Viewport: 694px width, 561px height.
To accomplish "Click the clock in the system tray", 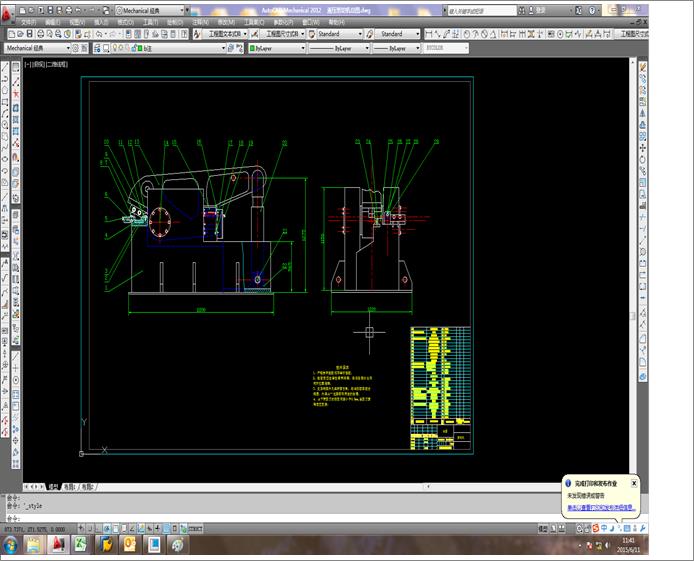I will point(628,544).
